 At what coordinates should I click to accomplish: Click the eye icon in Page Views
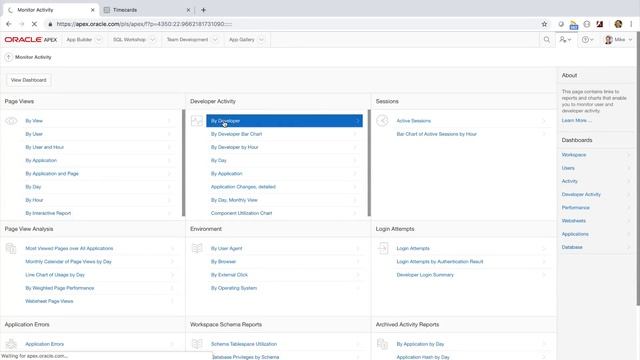(x=11, y=121)
